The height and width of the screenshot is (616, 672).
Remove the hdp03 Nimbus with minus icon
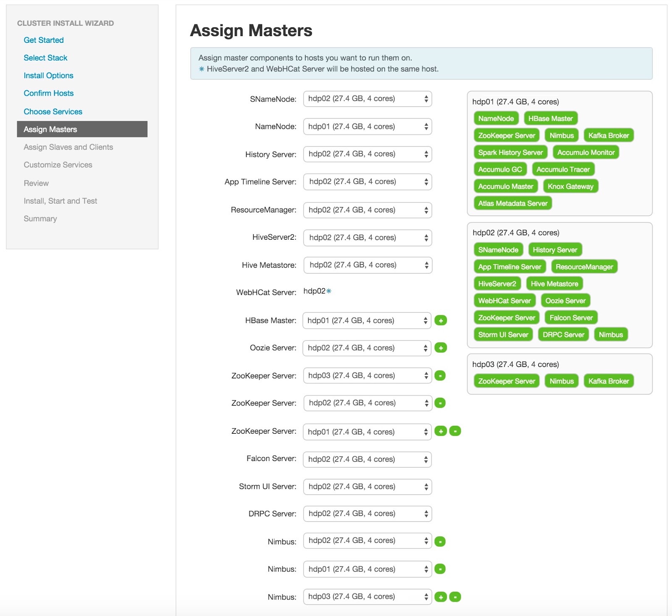click(x=455, y=597)
